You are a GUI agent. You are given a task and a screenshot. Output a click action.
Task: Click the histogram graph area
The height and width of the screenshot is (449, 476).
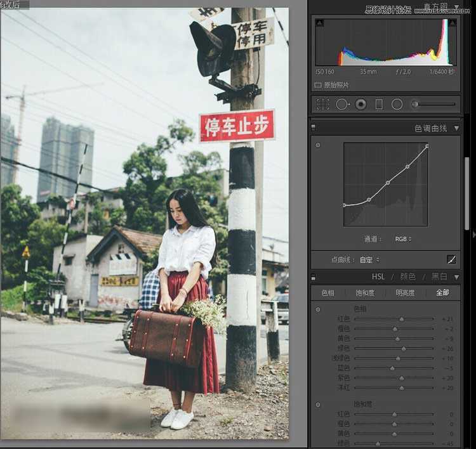click(385, 42)
